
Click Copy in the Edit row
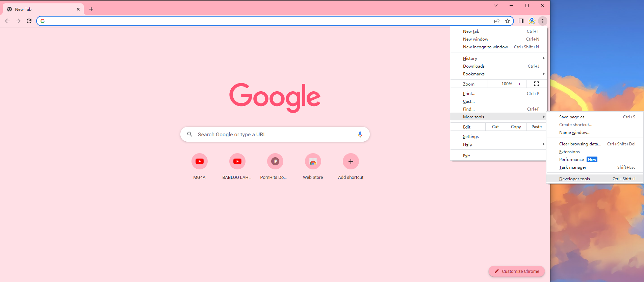coord(516,127)
